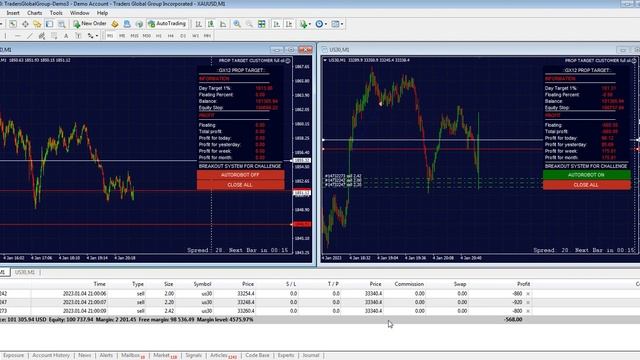This screenshot has height=360, width=640.
Task: Click AUTOROBOT OFF in XAUUSD chart
Action: [240, 175]
